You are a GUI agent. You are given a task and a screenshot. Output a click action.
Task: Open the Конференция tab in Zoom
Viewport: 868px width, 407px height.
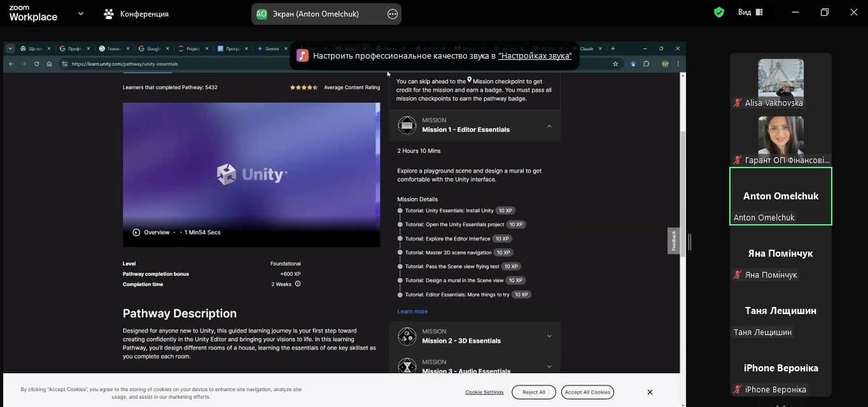[136, 13]
